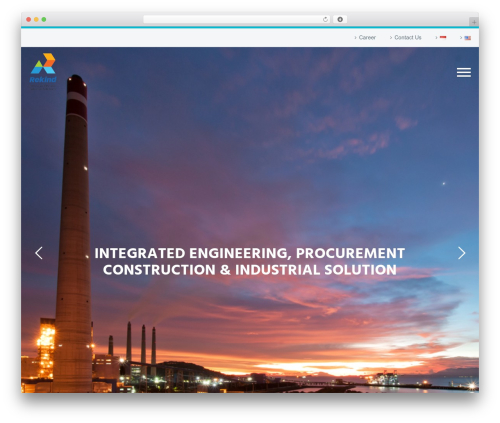Screen dimensions: 500x423
Task: Click the 'Integrated Engineering, Procurement' headline text
Action: (250, 253)
